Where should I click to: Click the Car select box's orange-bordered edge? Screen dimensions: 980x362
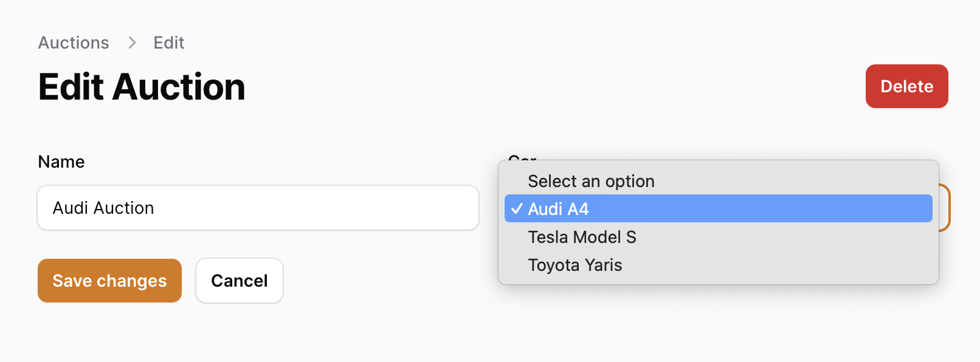pos(945,208)
